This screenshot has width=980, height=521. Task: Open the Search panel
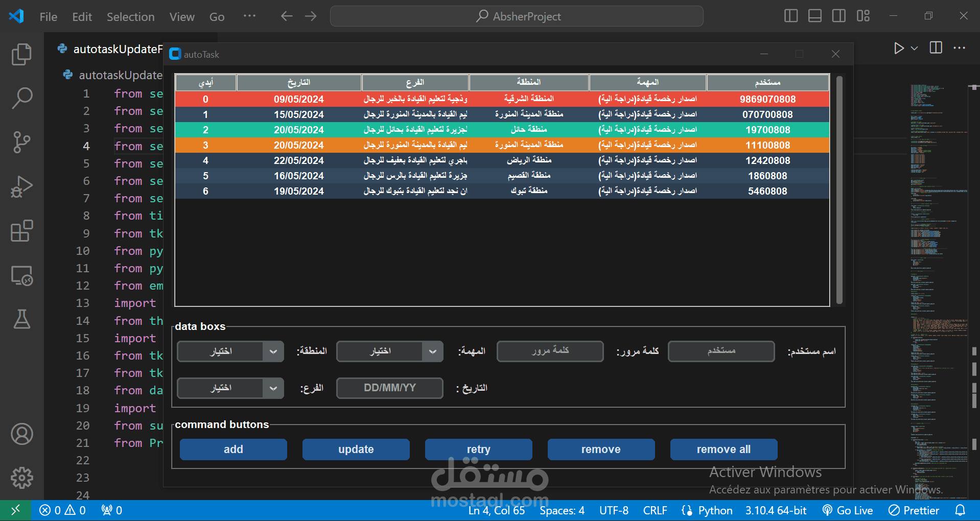coord(21,98)
